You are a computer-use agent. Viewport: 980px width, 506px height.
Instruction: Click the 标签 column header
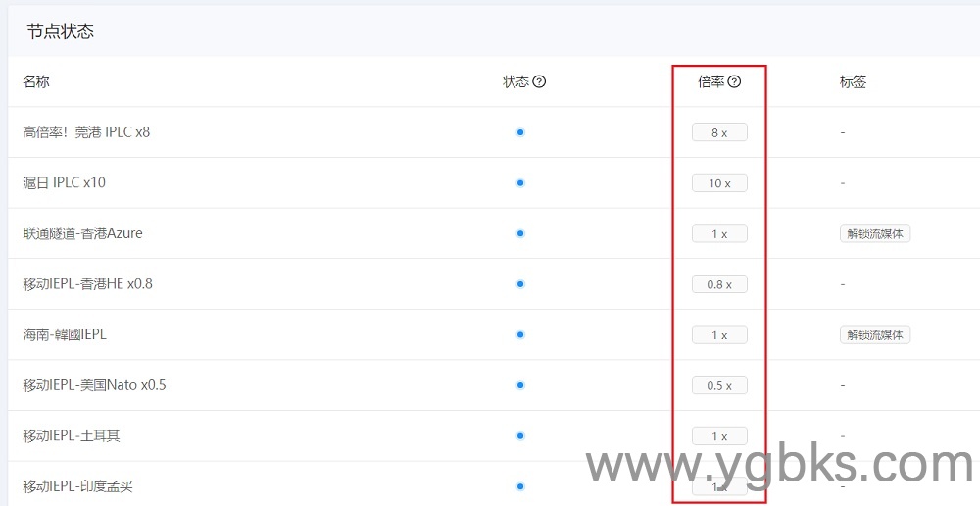coord(853,82)
